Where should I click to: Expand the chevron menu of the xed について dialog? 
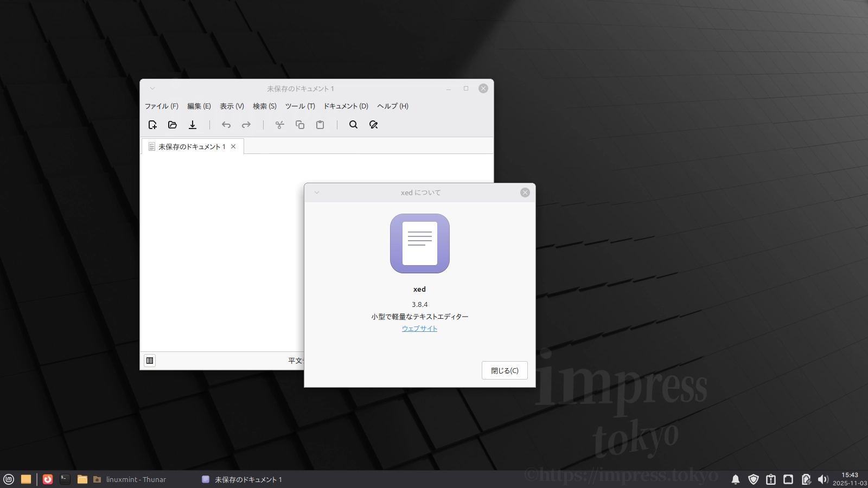pyautogui.click(x=317, y=192)
